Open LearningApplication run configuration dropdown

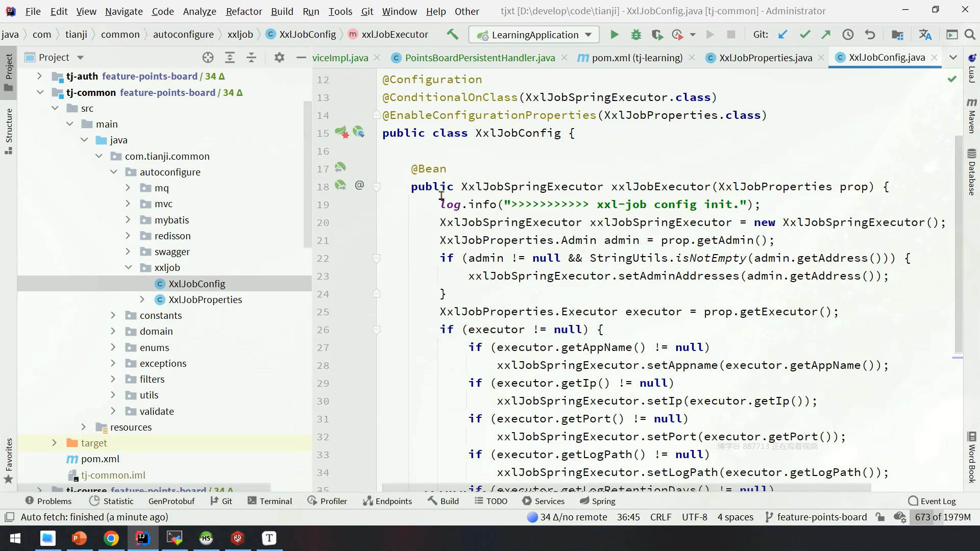point(534,35)
